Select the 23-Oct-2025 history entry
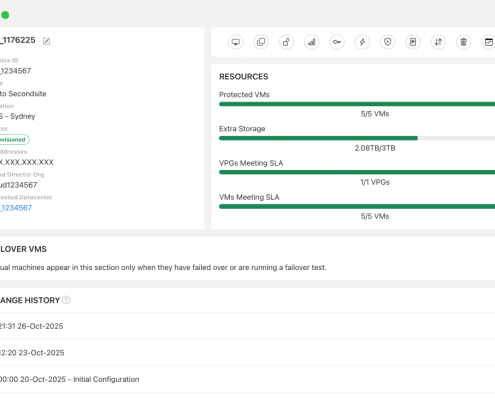Viewport: 495px width, 400px height. 247,353
